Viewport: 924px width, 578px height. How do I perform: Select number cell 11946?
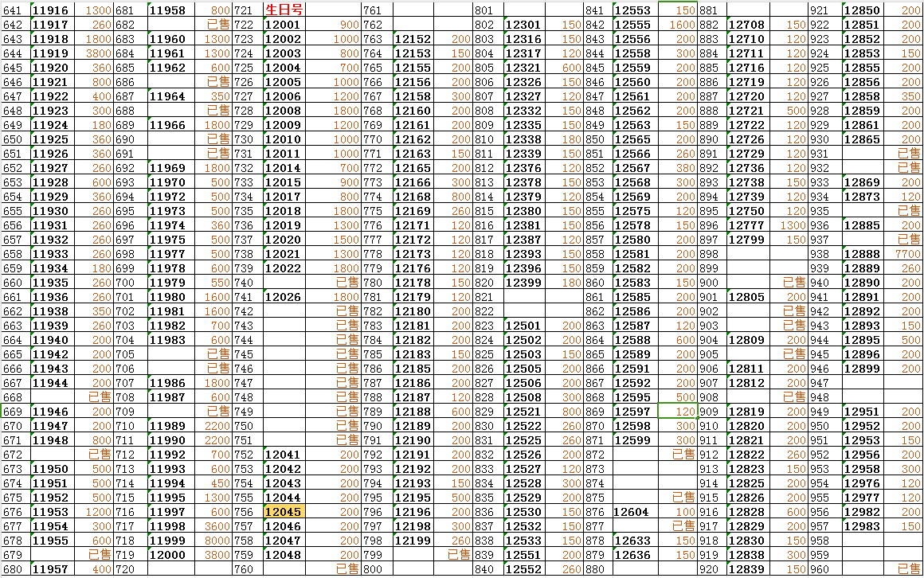point(51,412)
